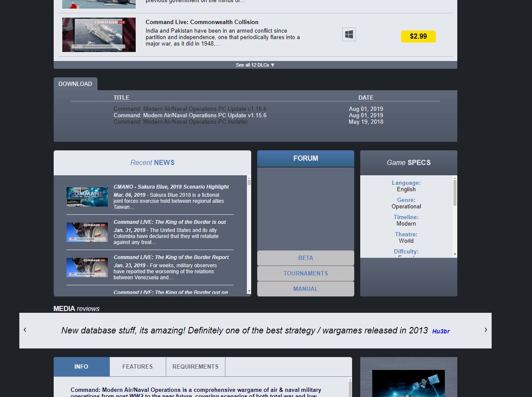Switch to the FEATURES tab
Image resolution: width=532 pixels, height=397 pixels.
click(137, 366)
